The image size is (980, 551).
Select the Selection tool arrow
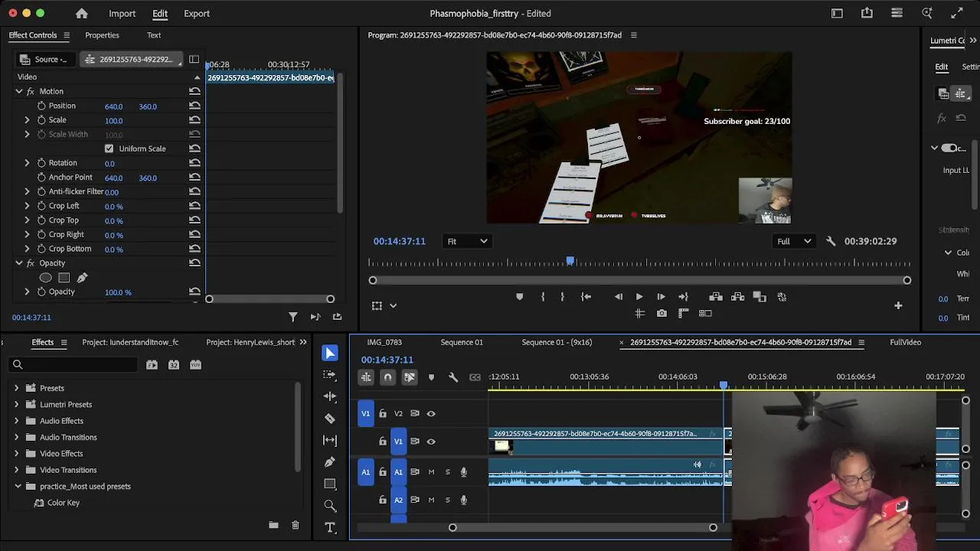tap(330, 353)
